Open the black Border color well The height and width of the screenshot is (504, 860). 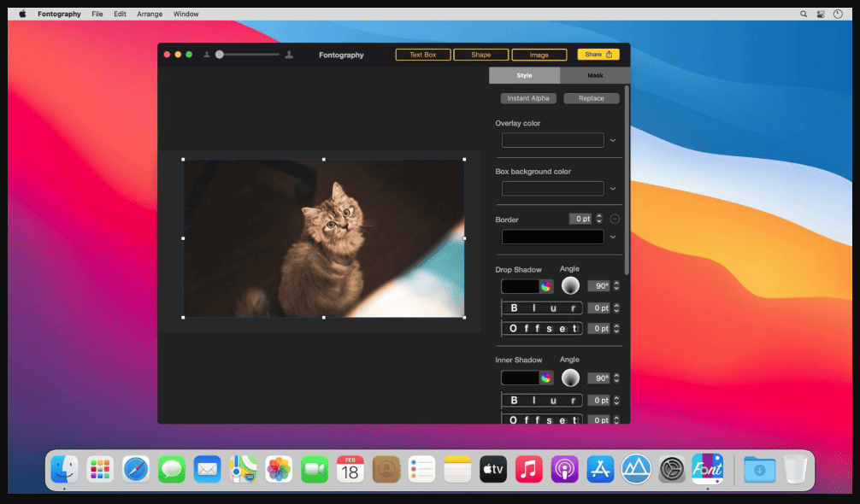tap(552, 237)
